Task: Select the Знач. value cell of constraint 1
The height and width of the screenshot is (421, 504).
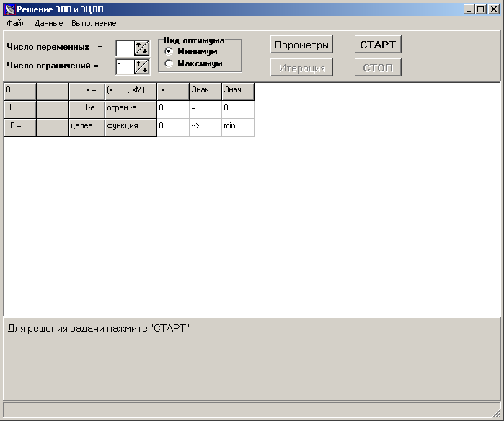Action: [x=238, y=110]
